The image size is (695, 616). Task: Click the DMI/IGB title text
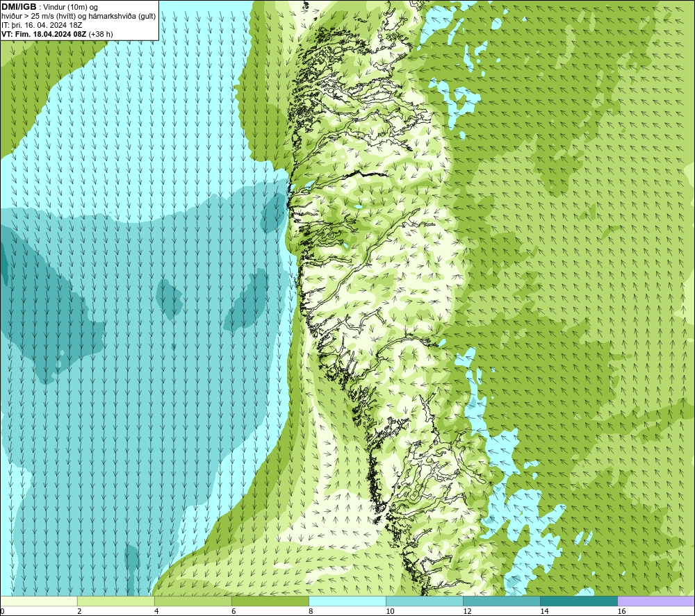tap(19, 7)
